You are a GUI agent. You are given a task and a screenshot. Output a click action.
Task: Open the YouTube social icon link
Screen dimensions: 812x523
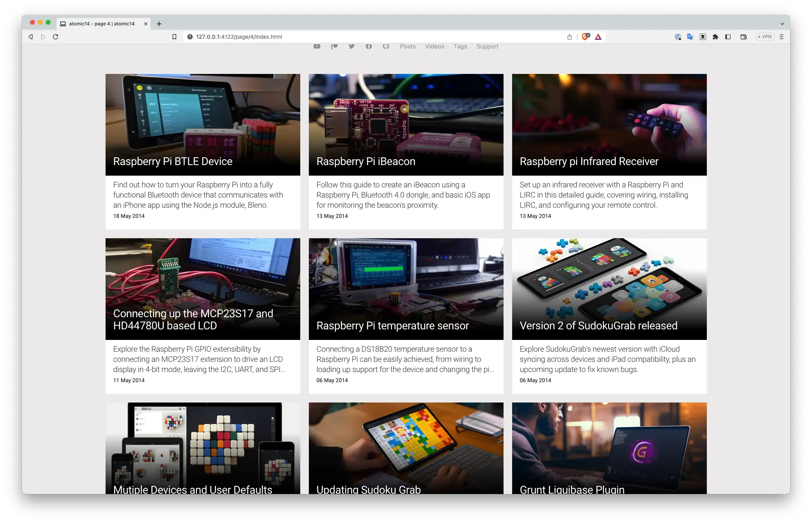pyautogui.click(x=317, y=47)
